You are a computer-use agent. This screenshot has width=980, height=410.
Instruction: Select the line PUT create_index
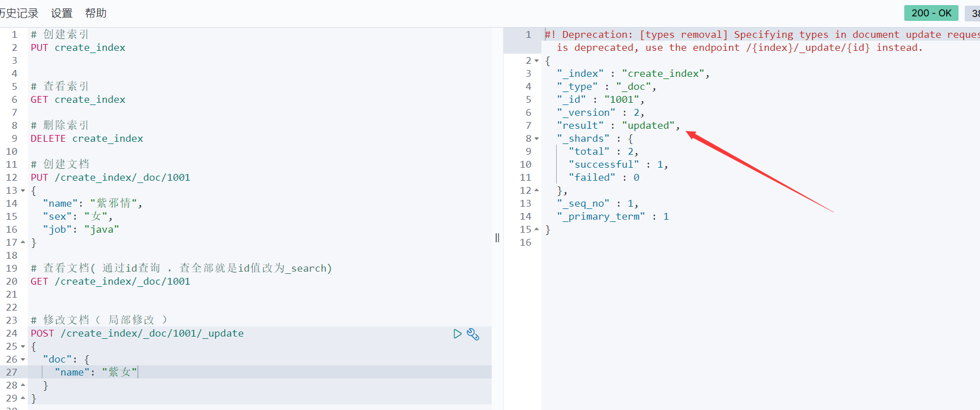coord(78,47)
